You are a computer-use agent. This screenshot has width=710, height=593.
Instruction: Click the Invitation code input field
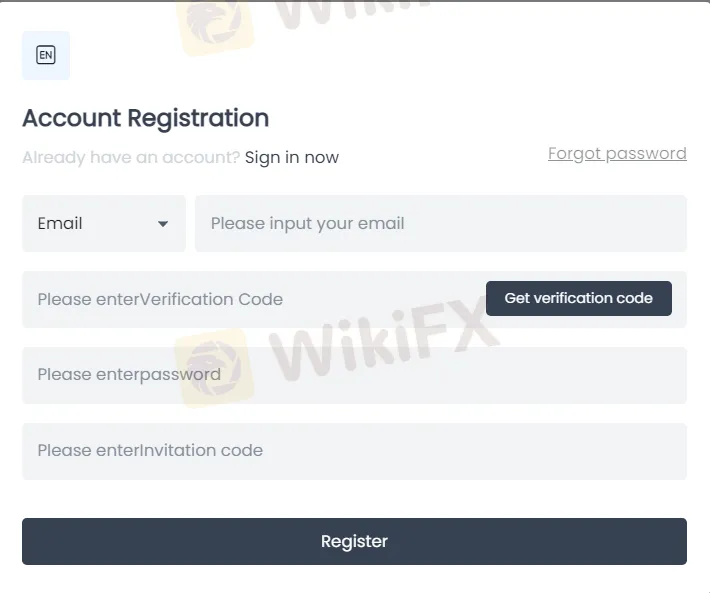pos(354,451)
